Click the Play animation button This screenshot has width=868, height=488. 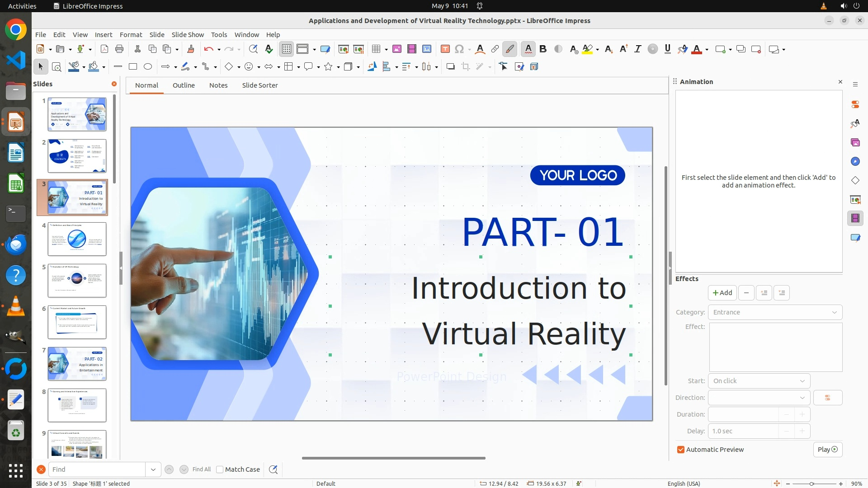coord(827,450)
